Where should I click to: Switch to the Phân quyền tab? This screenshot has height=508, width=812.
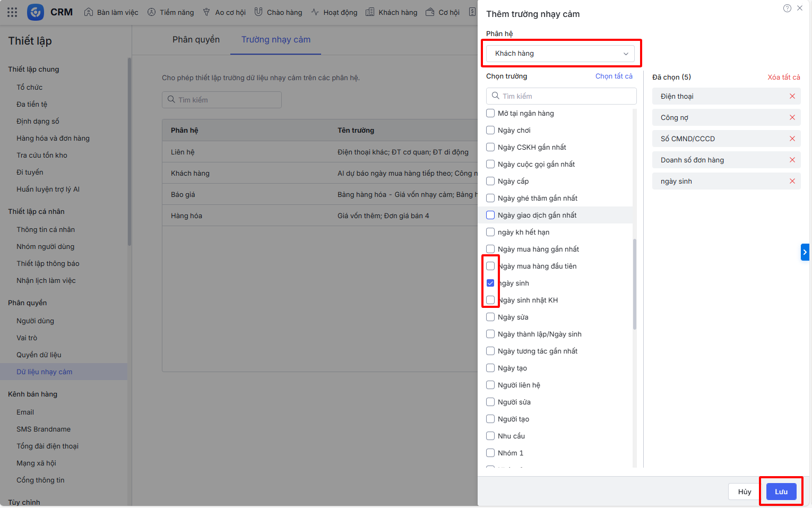(x=196, y=40)
